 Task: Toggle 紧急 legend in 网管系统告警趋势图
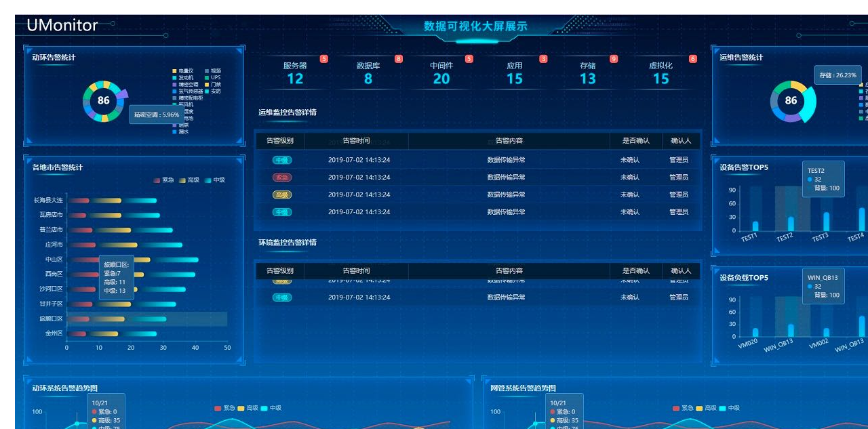682,409
